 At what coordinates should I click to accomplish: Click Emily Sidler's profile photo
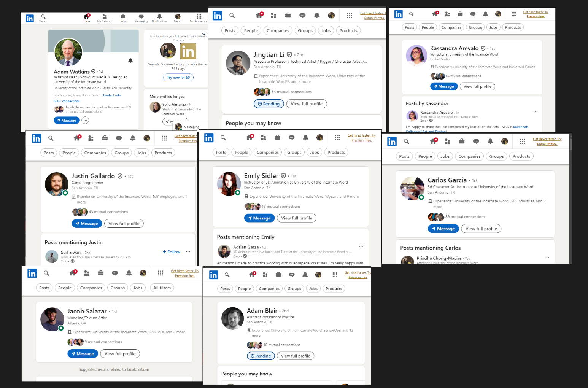229,184
